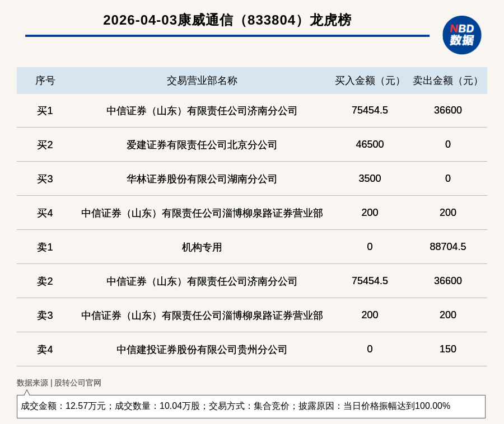
Task: Click 中信建投证券股份有限公司贵州分公司 entry
Action: (x=202, y=350)
